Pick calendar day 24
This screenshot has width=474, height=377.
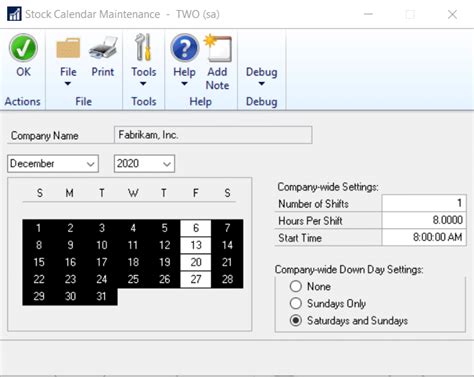[102, 279]
